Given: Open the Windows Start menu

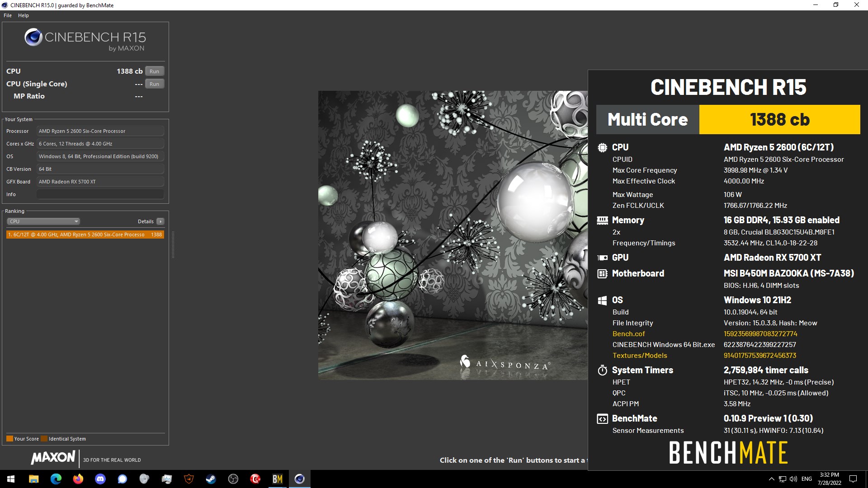Looking at the screenshot, I should [x=11, y=479].
